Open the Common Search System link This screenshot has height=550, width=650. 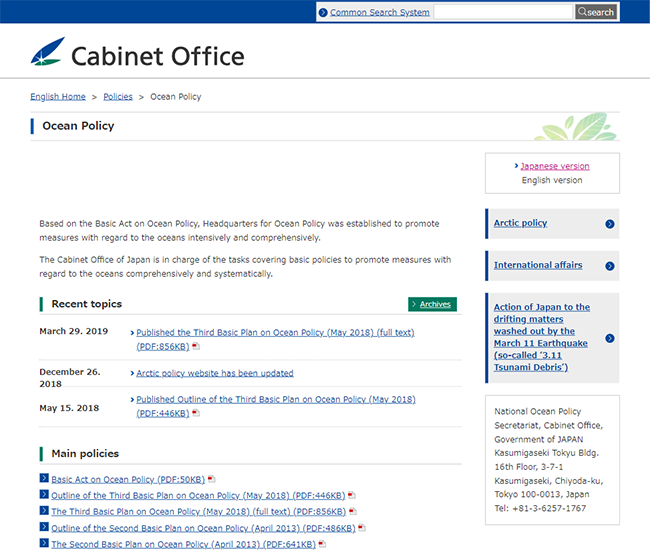(379, 12)
